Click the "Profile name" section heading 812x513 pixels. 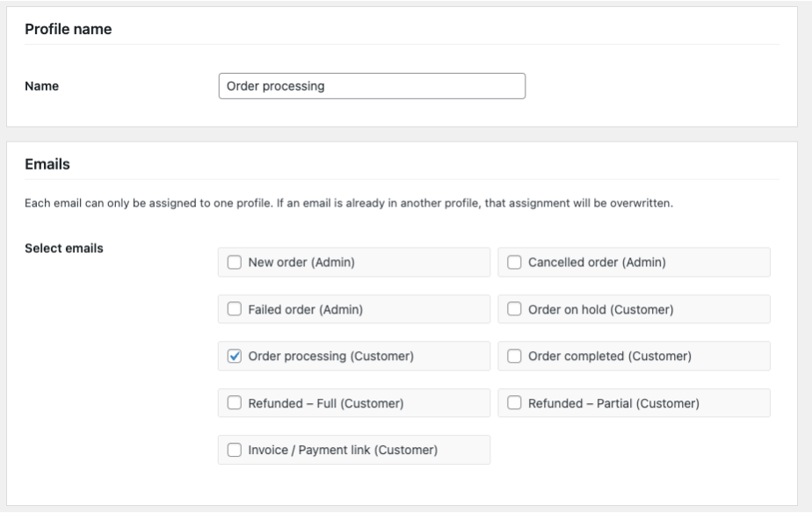coord(68,30)
